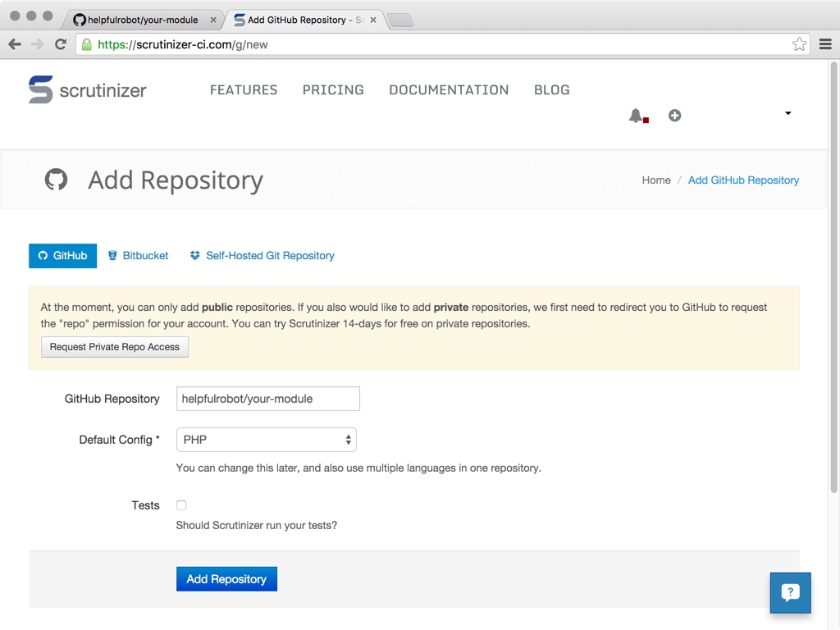Open the Default Config dropdown
Viewport: 840px width, 630px height.
[267, 440]
